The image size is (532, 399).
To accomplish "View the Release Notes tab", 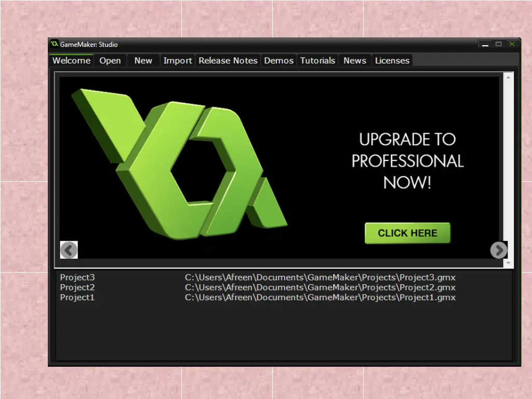I will 228,61.
